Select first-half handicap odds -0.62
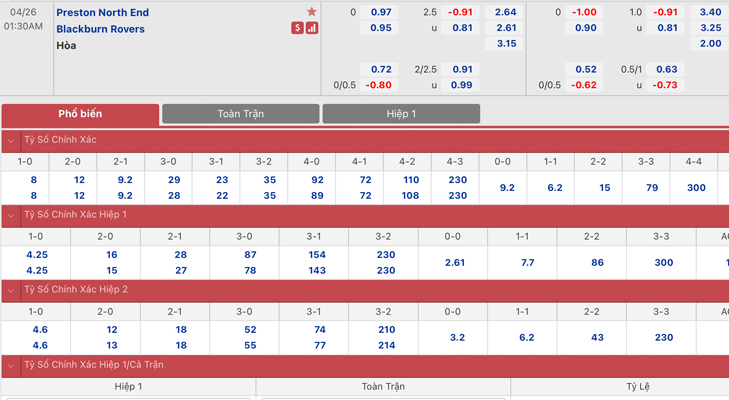This screenshot has height=400, width=729. (x=583, y=85)
